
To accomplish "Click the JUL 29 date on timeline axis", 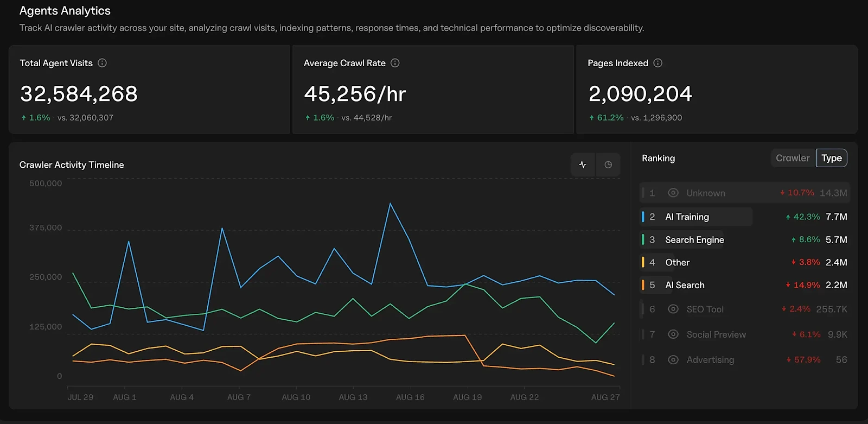I will tap(80, 397).
